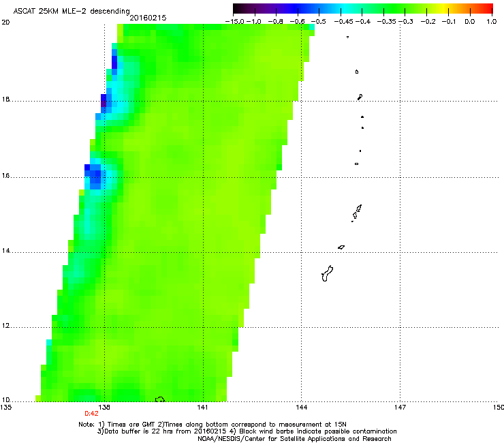Image resolution: width=504 pixels, height=443 pixels.
Task: Click the color scale label "-15.0"
Action: tap(235, 22)
